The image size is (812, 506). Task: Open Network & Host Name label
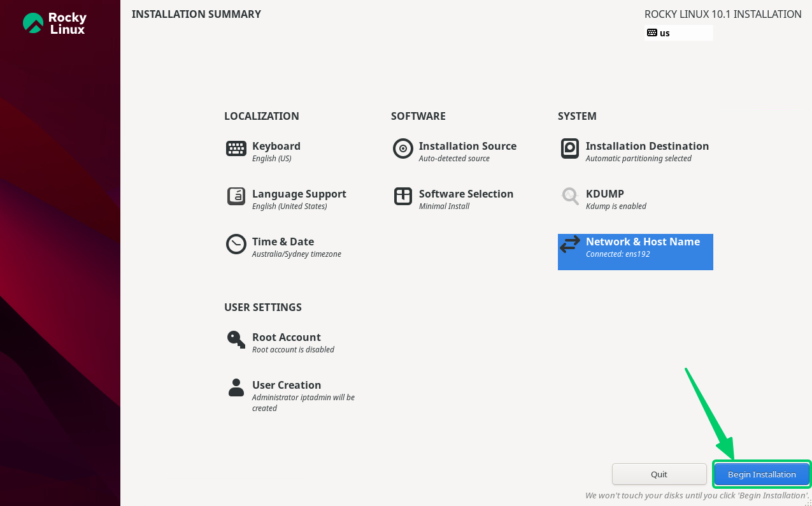[643, 242]
